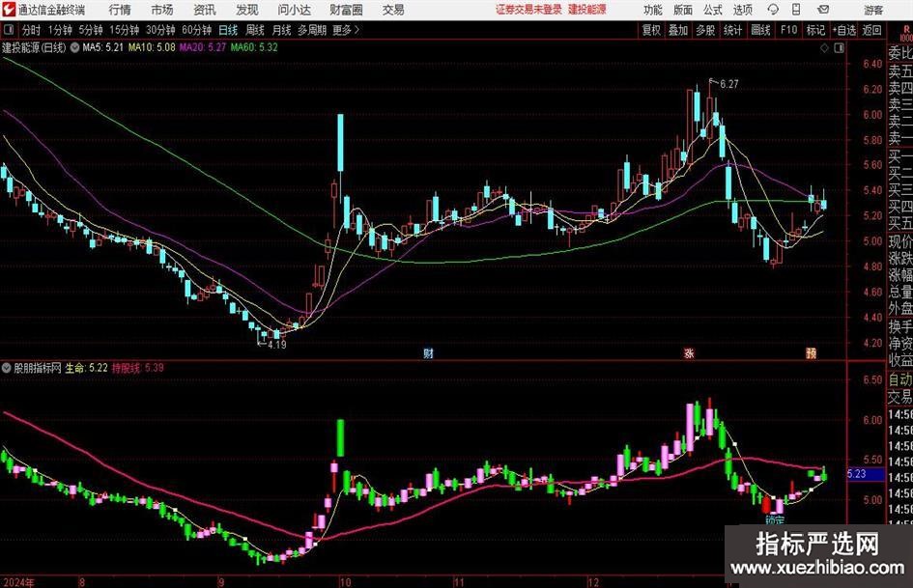The height and width of the screenshot is (588, 913).
Task: Click the customer service headset icon
Action: (773, 10)
